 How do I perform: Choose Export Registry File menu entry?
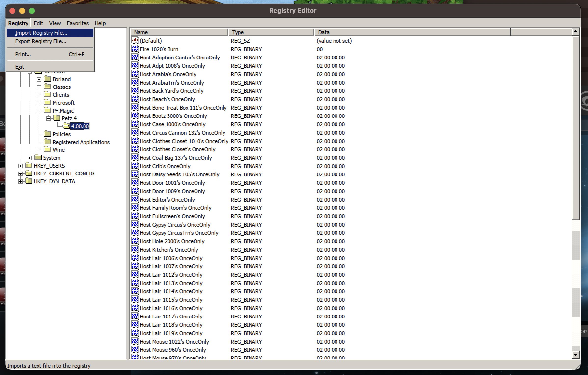coord(41,41)
